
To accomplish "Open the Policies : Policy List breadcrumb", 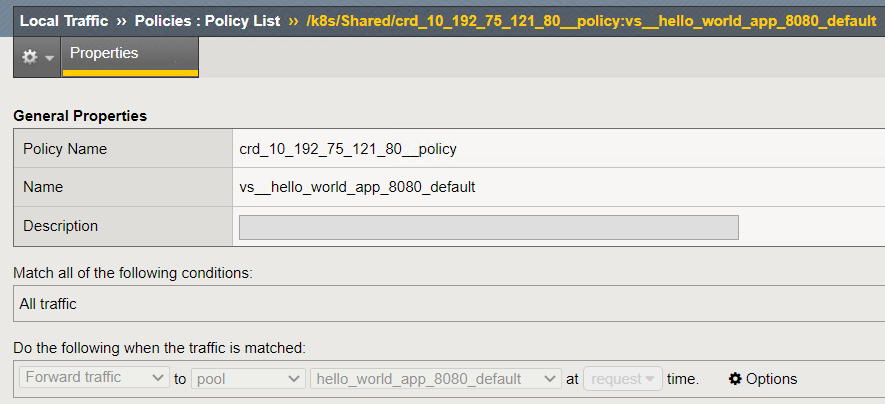I will [x=207, y=21].
